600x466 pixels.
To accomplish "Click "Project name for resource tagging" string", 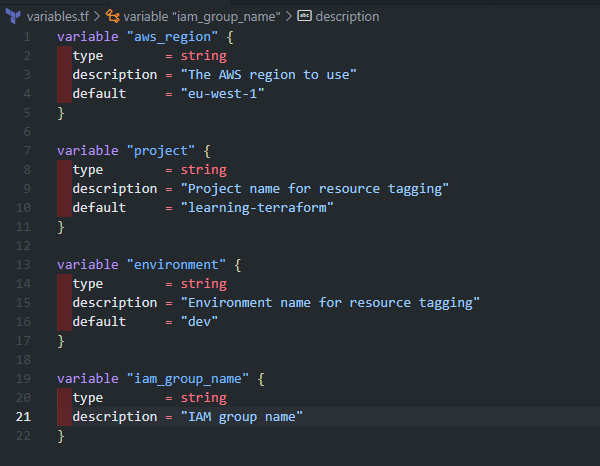I will (x=315, y=189).
